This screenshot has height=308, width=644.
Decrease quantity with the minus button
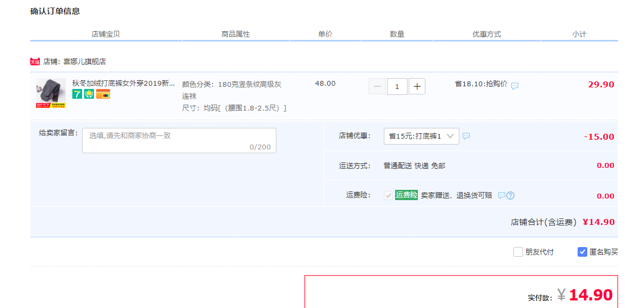pos(377,87)
